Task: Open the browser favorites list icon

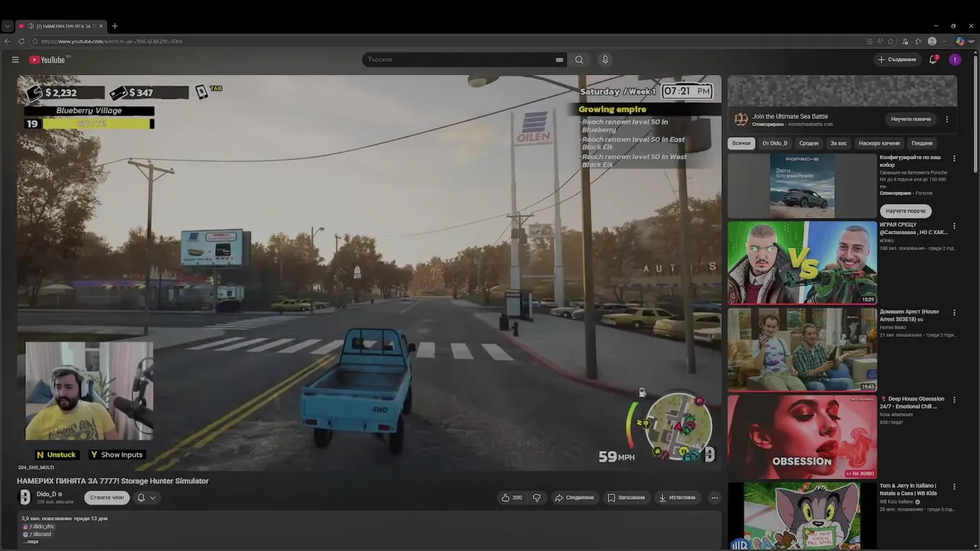Action: [x=918, y=41]
